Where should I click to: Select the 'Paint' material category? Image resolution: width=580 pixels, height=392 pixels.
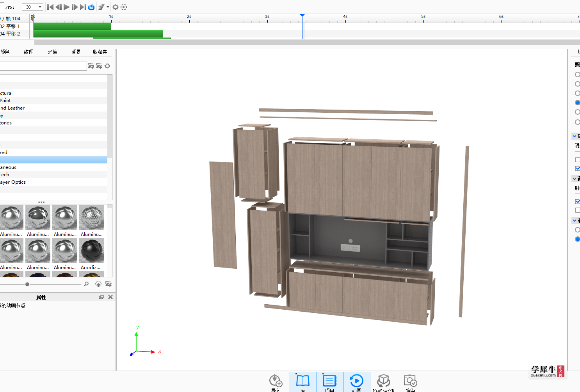coord(53,101)
